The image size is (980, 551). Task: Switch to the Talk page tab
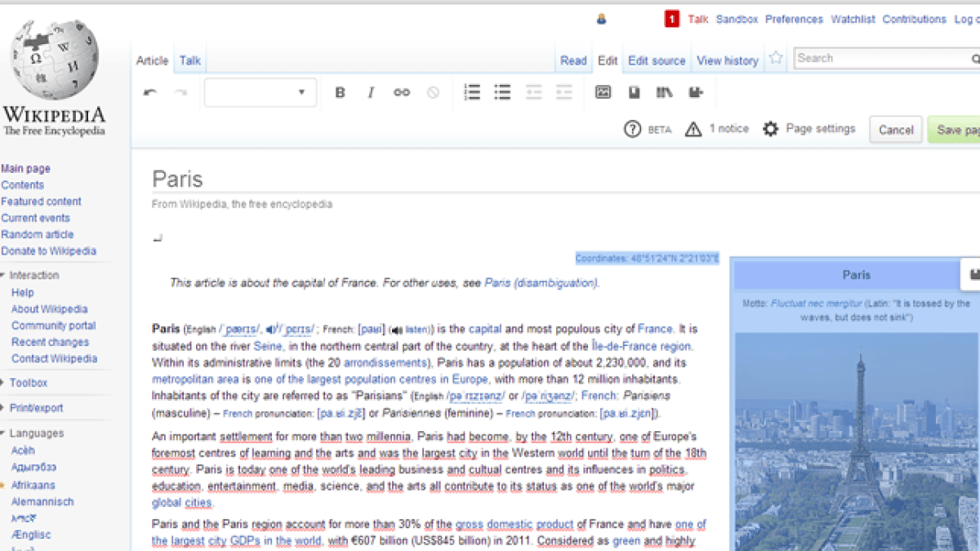click(x=190, y=60)
